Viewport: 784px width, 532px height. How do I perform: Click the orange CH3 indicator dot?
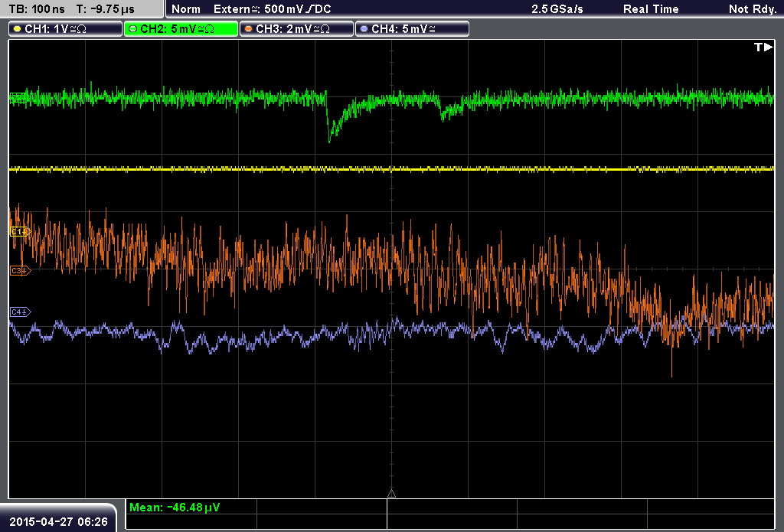tap(249, 29)
